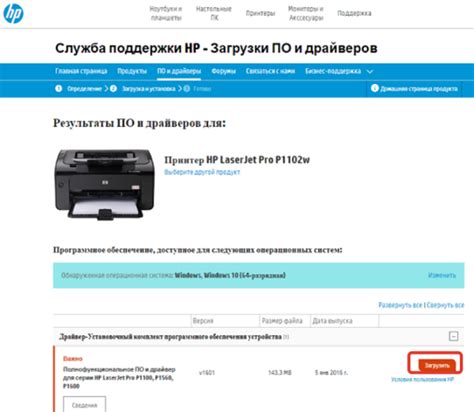Click the step 1 circle icon
The height and width of the screenshot is (412, 474).
click(59, 89)
